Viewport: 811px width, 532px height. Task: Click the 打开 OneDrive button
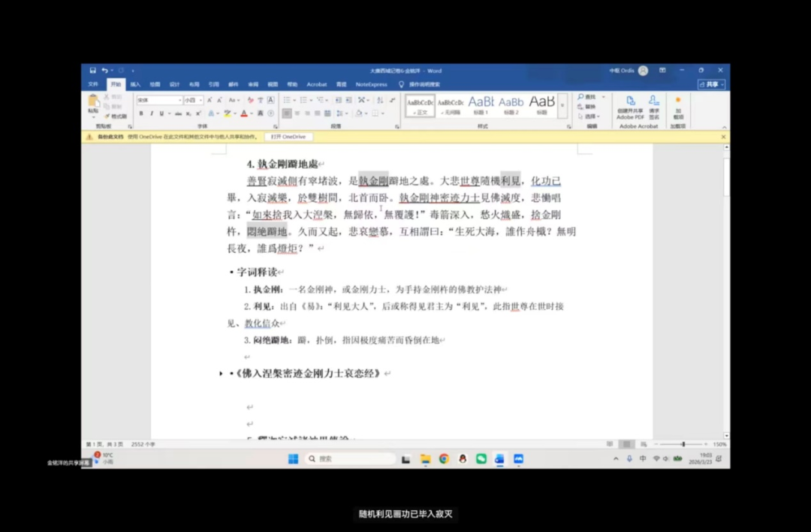[288, 137]
